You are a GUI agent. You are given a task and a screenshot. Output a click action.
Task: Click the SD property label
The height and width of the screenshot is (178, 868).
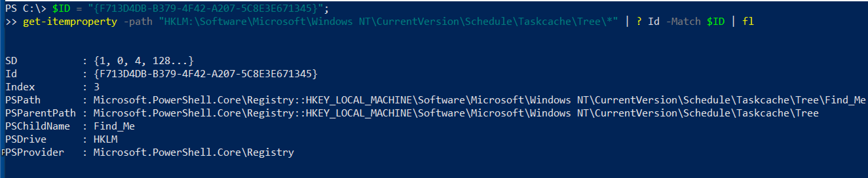click(11, 61)
